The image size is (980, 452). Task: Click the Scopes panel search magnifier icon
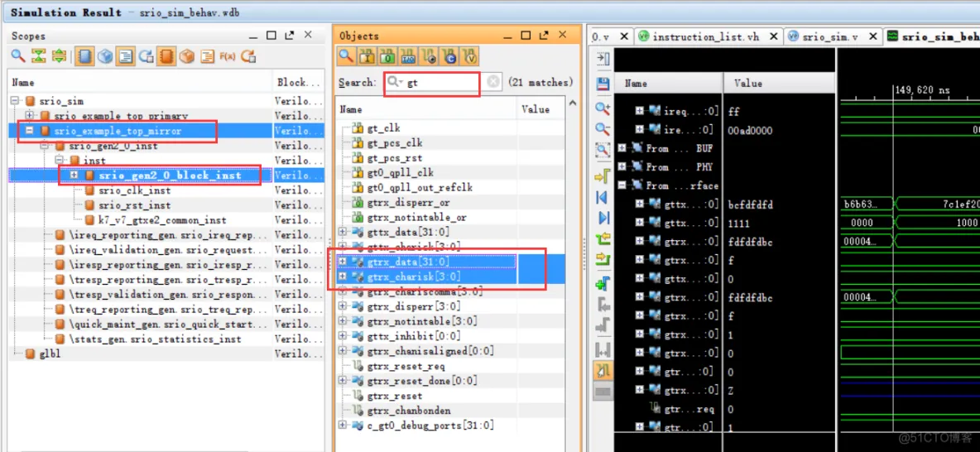17,56
